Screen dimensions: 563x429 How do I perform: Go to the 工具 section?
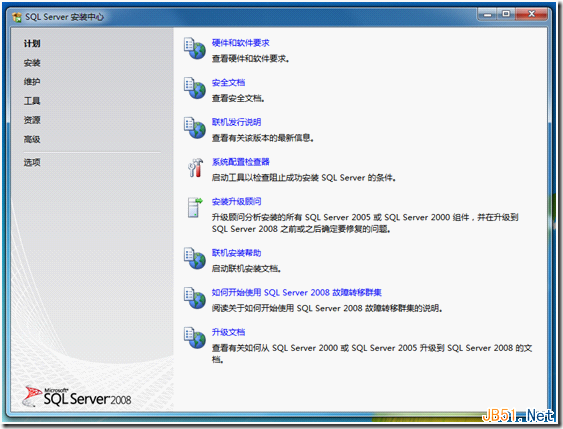[32, 101]
